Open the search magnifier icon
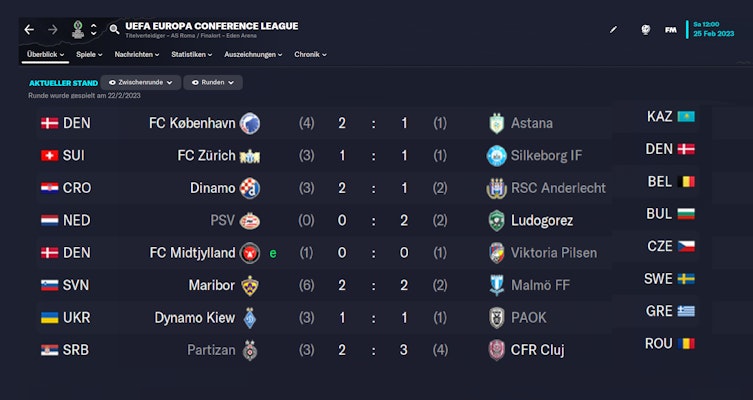This screenshot has height=400, width=753. (x=115, y=30)
